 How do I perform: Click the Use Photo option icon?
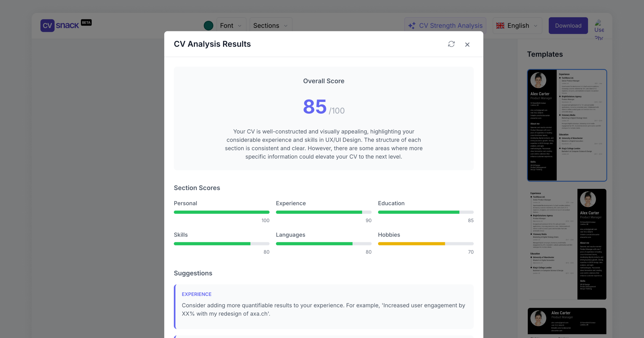pos(599,30)
